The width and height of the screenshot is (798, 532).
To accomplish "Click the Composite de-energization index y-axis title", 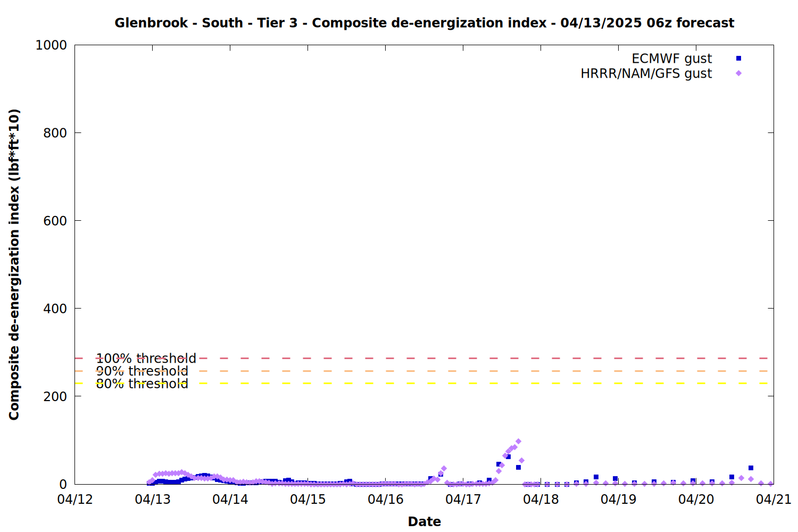I will pos(14,264).
